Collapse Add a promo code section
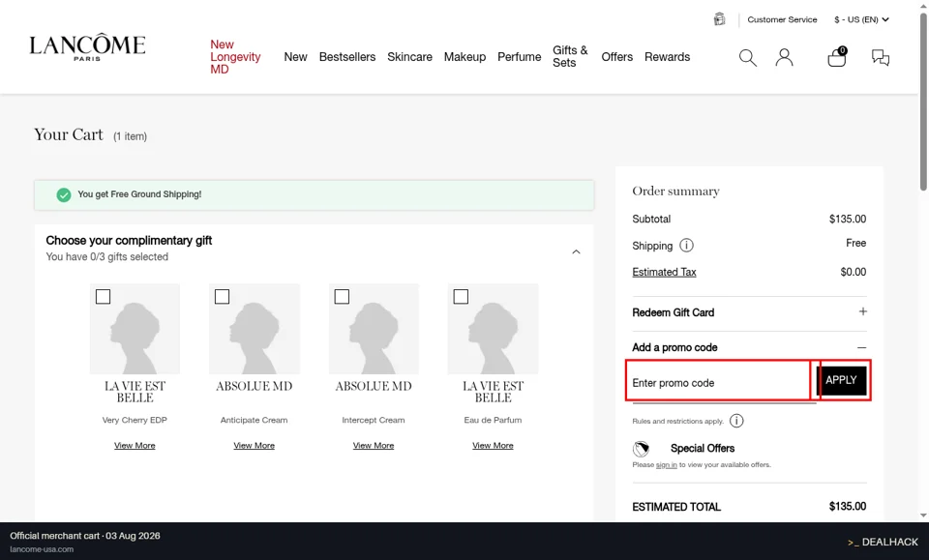This screenshot has width=929, height=560. pyautogui.click(x=861, y=347)
